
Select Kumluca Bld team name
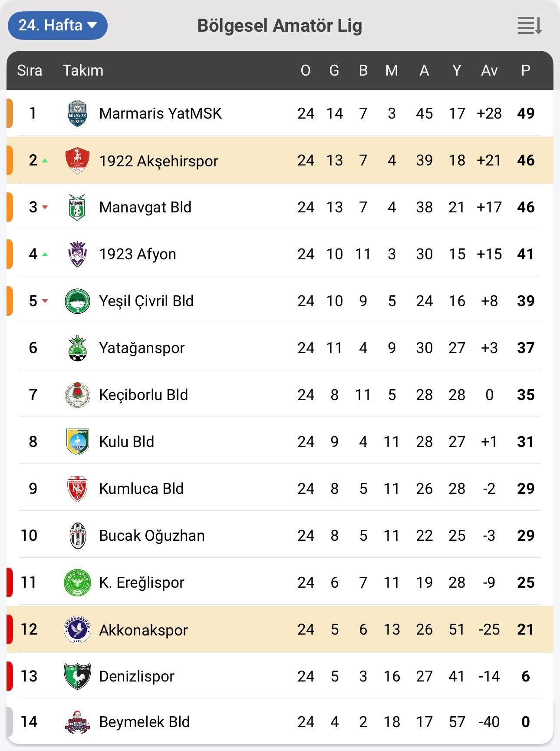point(141,489)
